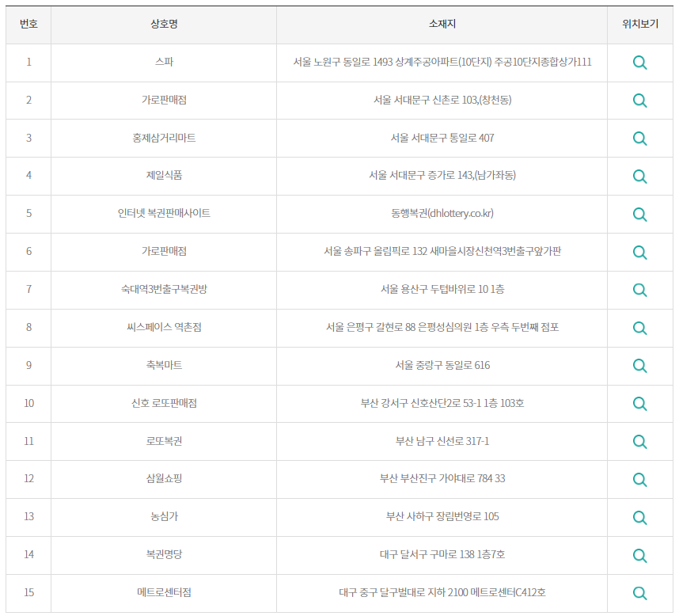
Task: Open location view for 농심가
Action: 639,518
